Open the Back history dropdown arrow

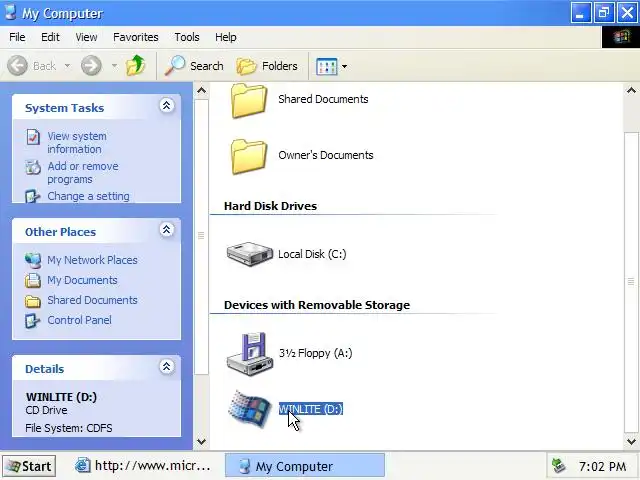(x=67, y=66)
